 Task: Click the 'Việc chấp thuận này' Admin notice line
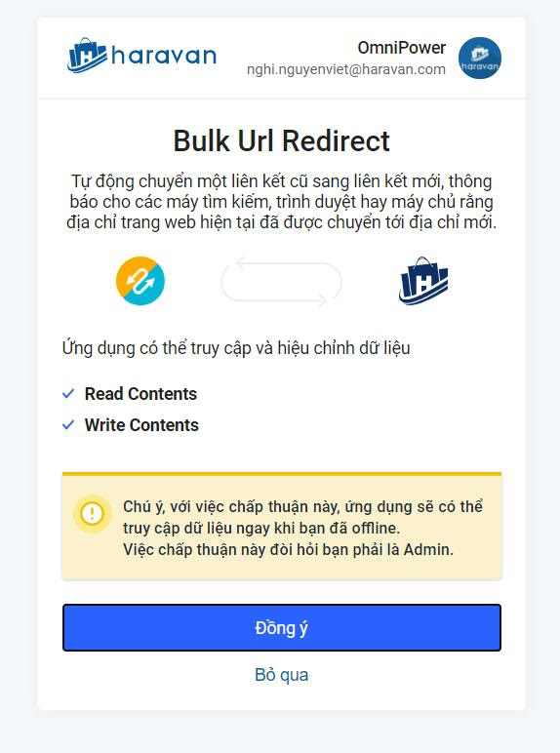(288, 549)
